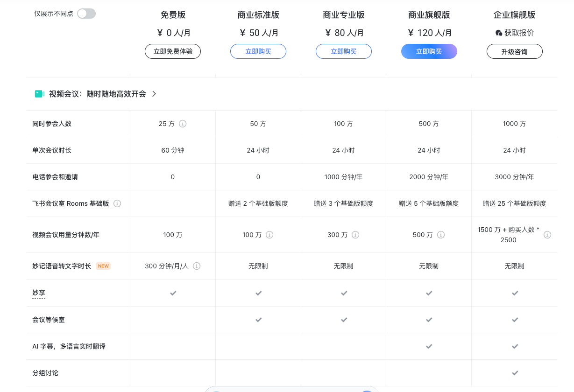Open the 妙享 underlined term for details

click(x=39, y=293)
